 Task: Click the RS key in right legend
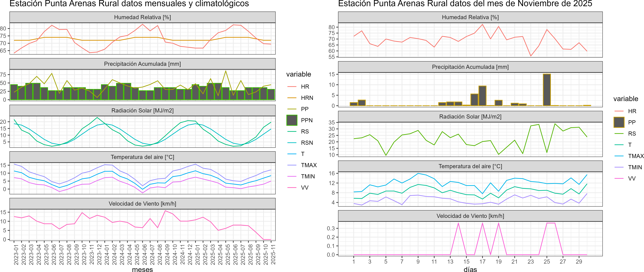click(x=619, y=133)
